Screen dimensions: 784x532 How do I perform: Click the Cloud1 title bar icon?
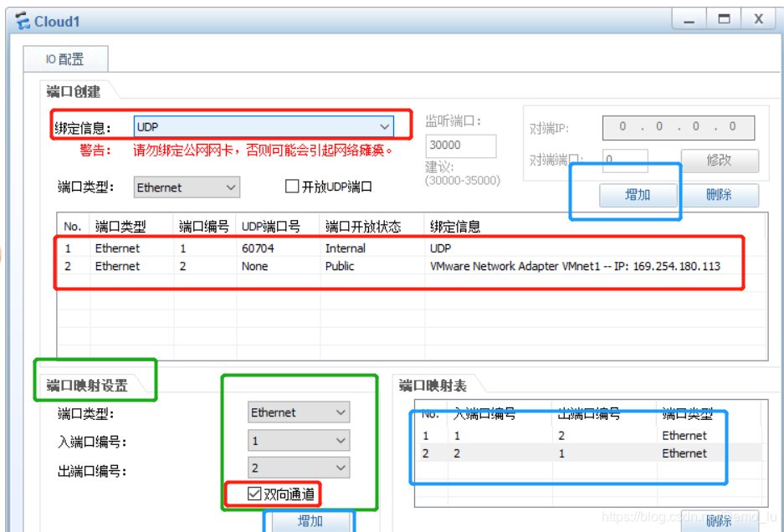[x=23, y=21]
